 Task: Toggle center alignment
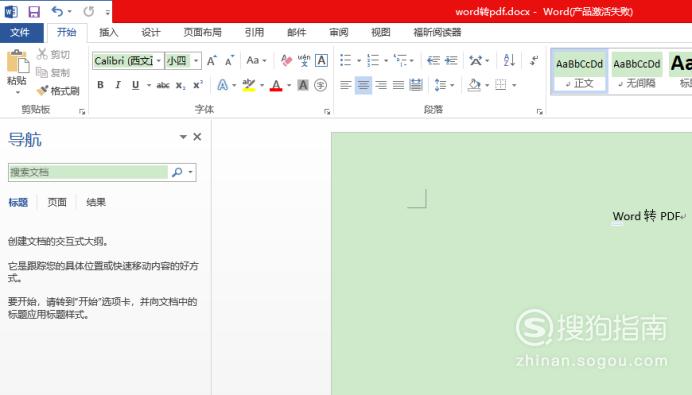(363, 85)
